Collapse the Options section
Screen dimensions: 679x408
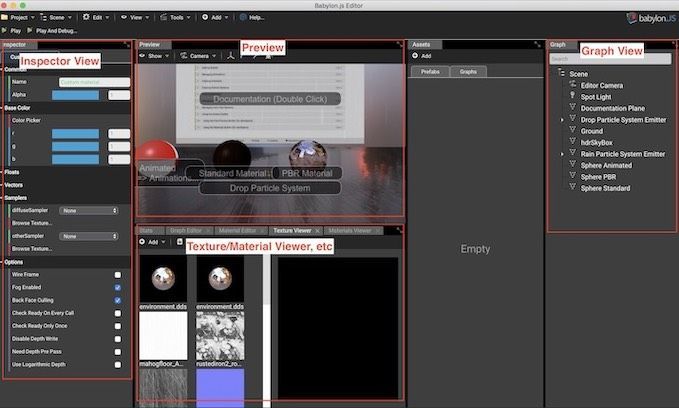(x=13, y=262)
